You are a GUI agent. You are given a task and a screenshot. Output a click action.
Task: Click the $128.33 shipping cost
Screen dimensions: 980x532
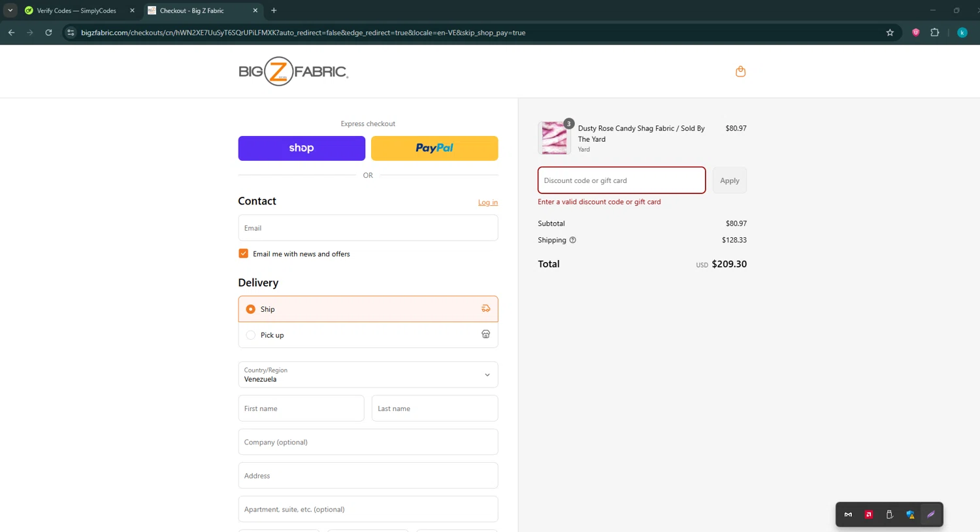tap(734, 240)
